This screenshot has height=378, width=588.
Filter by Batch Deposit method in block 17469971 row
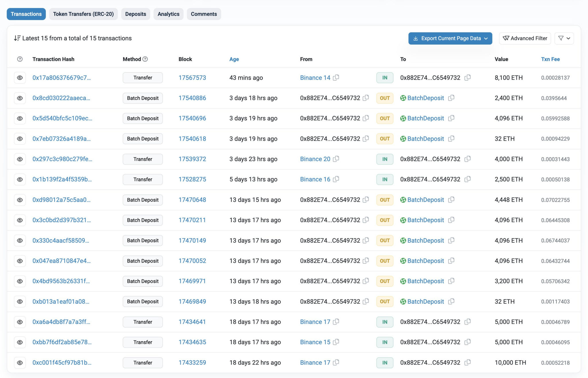pos(143,281)
